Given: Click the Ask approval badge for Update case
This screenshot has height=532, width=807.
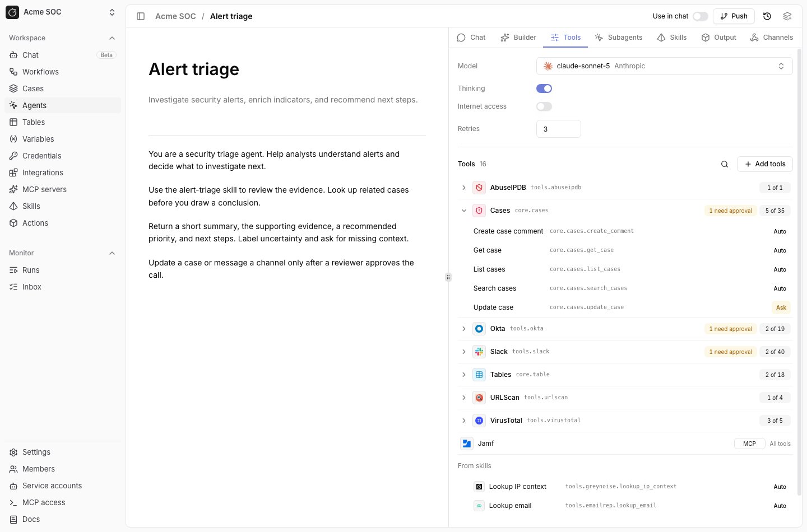Looking at the screenshot, I should [x=781, y=307].
